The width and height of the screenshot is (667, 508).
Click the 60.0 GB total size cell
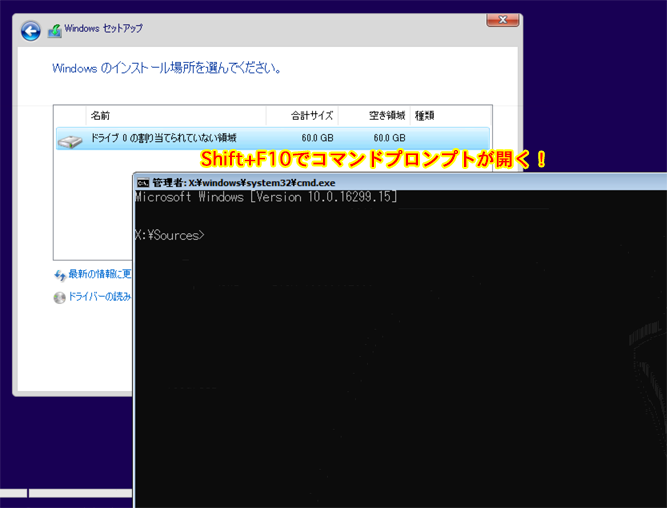point(317,138)
